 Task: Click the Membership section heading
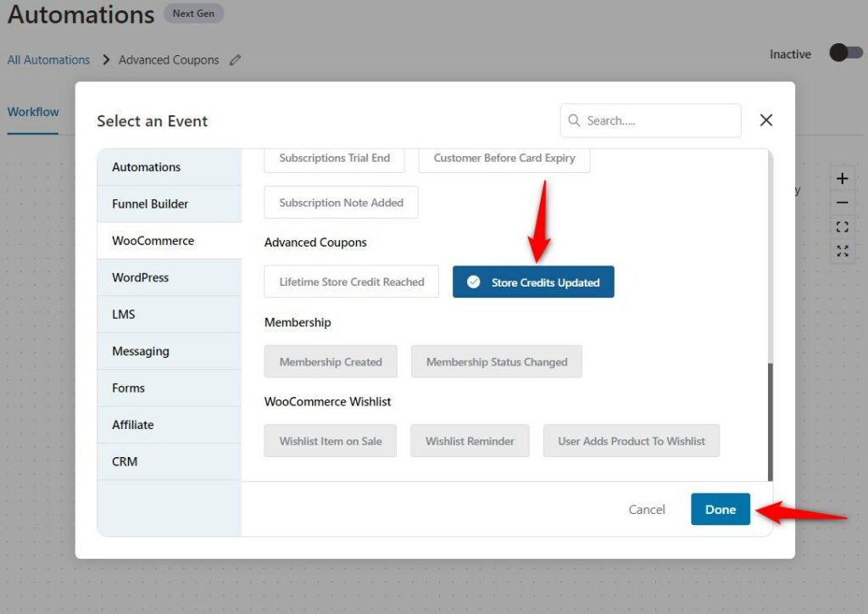[298, 322]
